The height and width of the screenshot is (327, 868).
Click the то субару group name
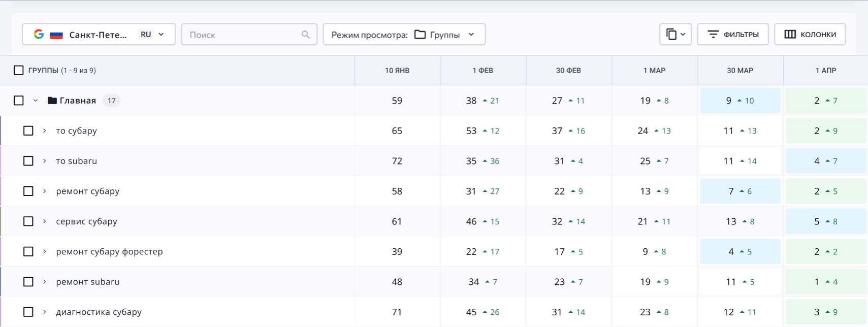[x=77, y=131]
